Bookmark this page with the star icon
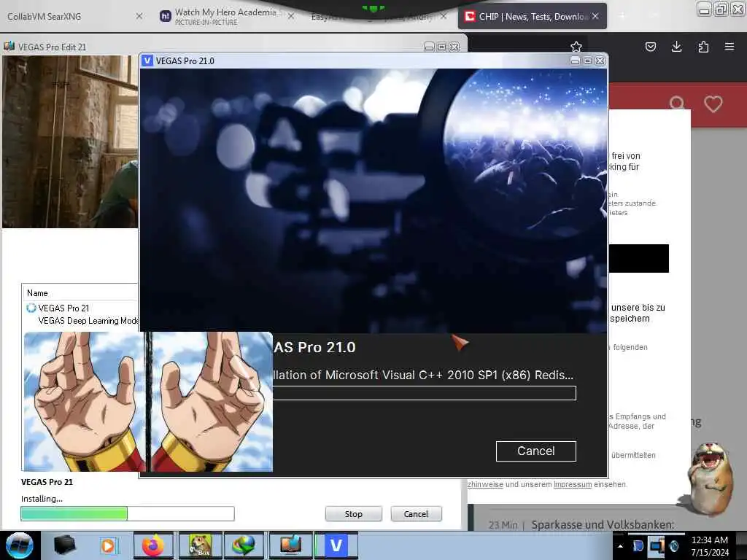This screenshot has height=560, width=747. (x=576, y=46)
